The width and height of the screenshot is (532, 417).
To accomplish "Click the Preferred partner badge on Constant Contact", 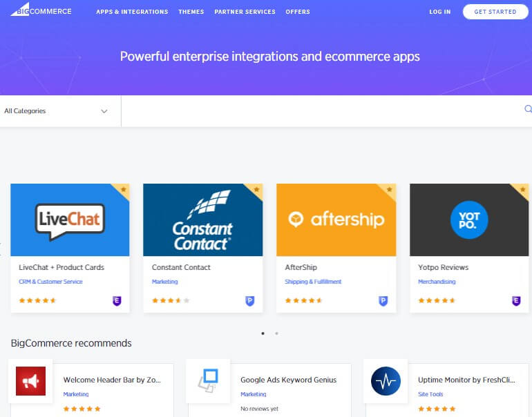I will tap(249, 301).
